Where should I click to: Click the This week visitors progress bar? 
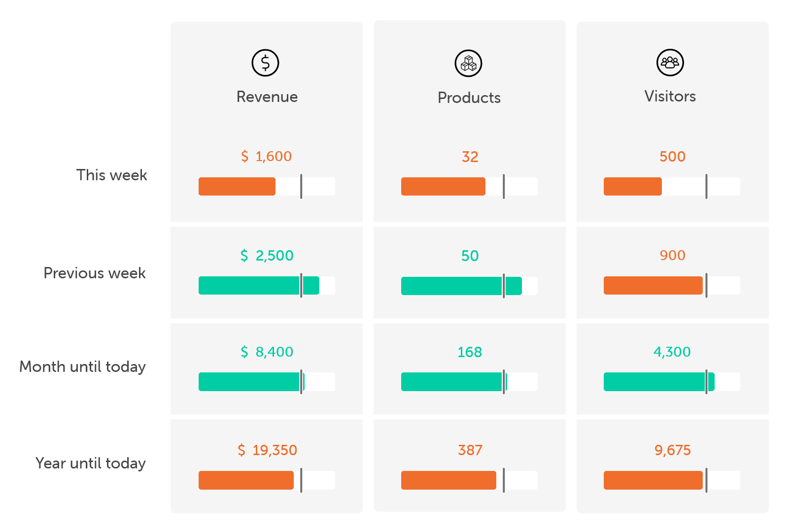(x=672, y=187)
